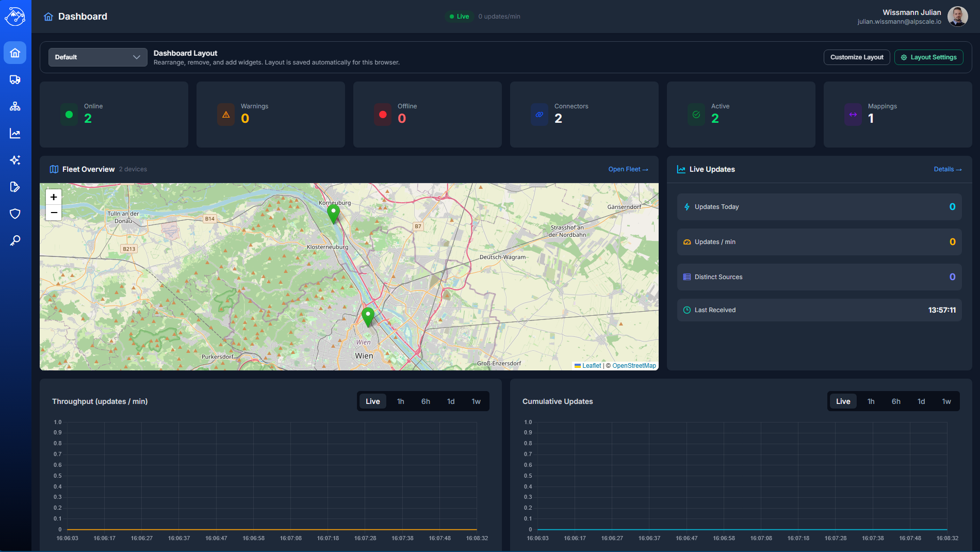Click the green Online status icon
The image size is (980, 552).
[x=69, y=115]
